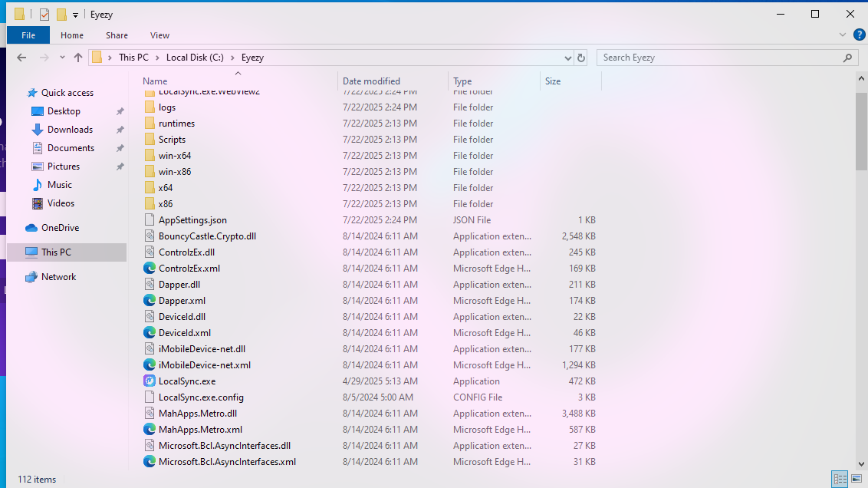Click the Dapper.xml Edge file icon
The width and height of the screenshot is (868, 488).
click(149, 300)
